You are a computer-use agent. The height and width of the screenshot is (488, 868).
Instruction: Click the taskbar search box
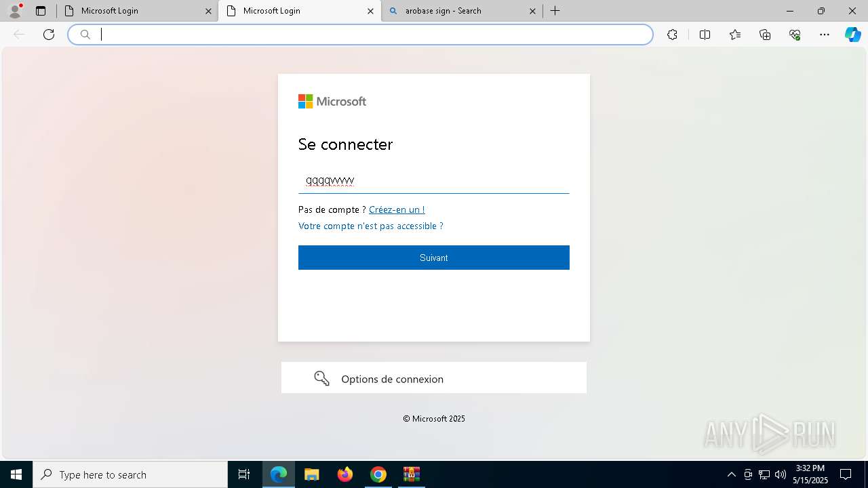point(130,474)
